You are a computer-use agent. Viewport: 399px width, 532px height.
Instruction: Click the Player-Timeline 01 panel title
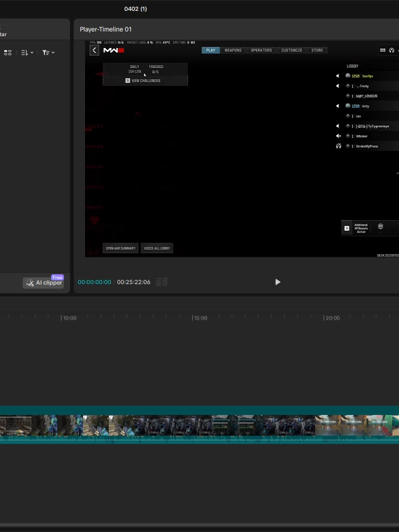click(106, 29)
